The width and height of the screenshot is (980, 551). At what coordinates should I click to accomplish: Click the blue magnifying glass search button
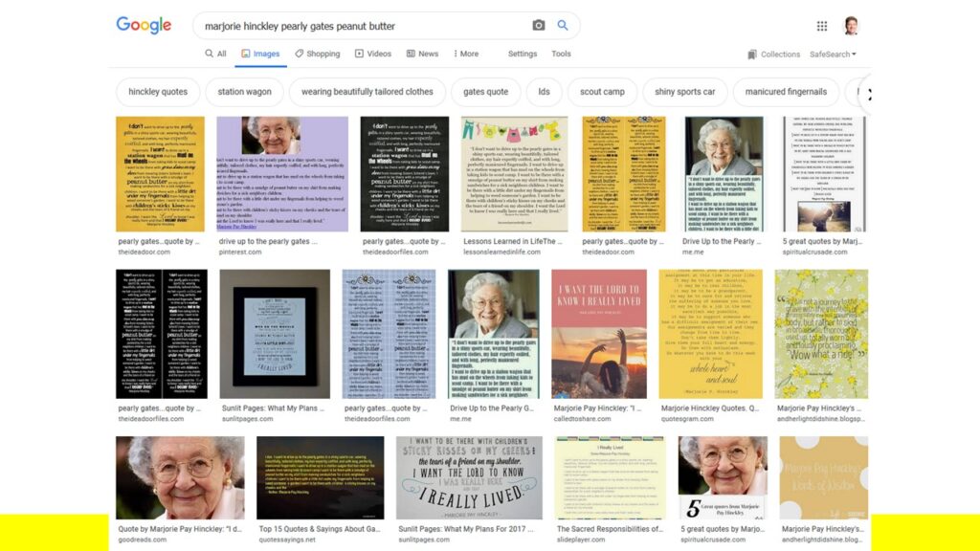[x=563, y=26]
